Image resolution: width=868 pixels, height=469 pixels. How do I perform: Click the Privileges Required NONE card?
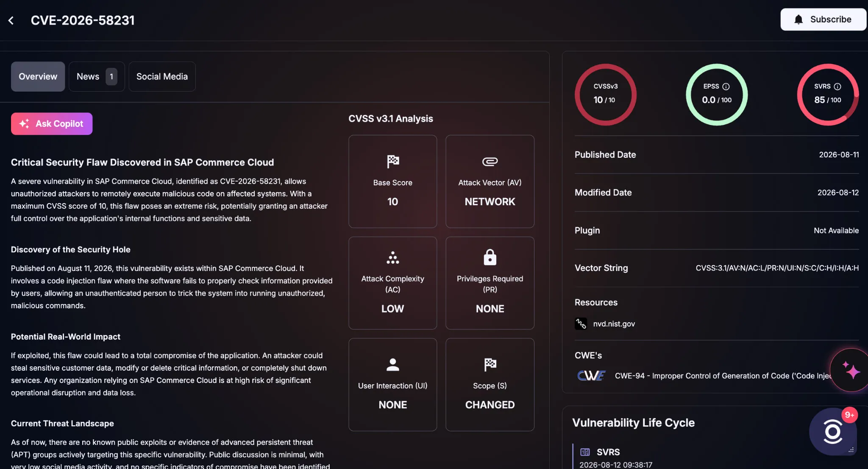coord(490,283)
